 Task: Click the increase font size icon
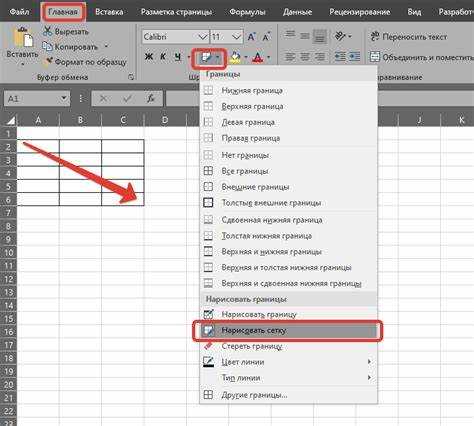(252, 37)
